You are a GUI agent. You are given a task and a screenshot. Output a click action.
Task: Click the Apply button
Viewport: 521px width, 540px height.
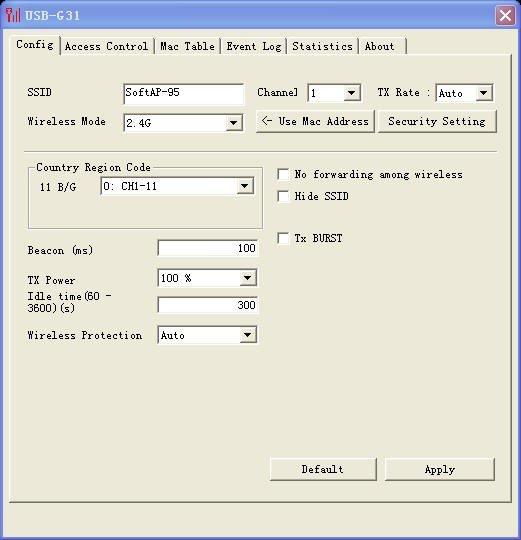point(440,469)
